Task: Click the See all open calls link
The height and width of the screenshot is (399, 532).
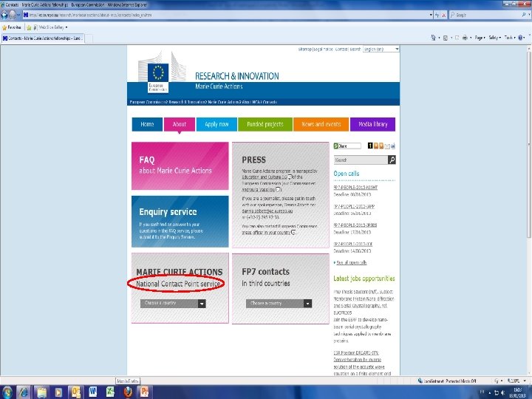Action: (x=351, y=262)
